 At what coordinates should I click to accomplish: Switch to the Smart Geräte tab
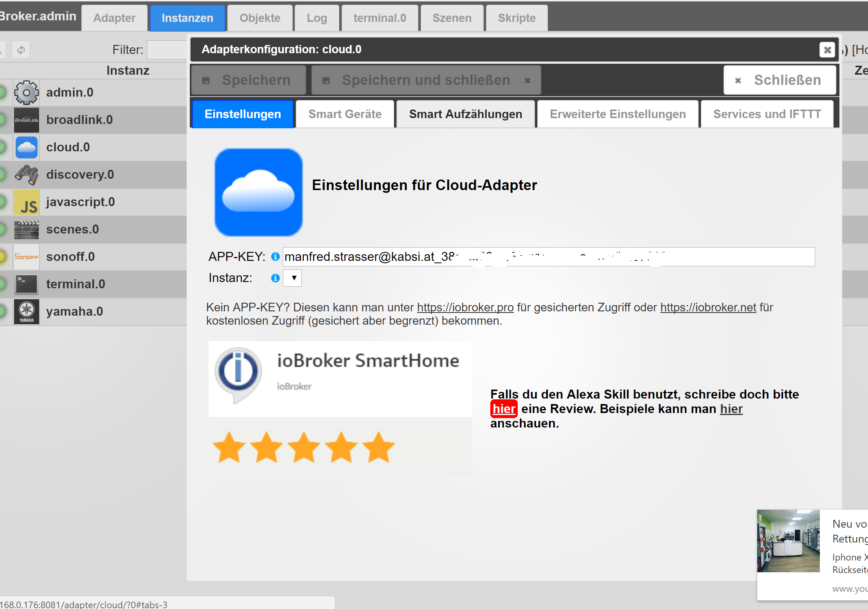(x=345, y=114)
